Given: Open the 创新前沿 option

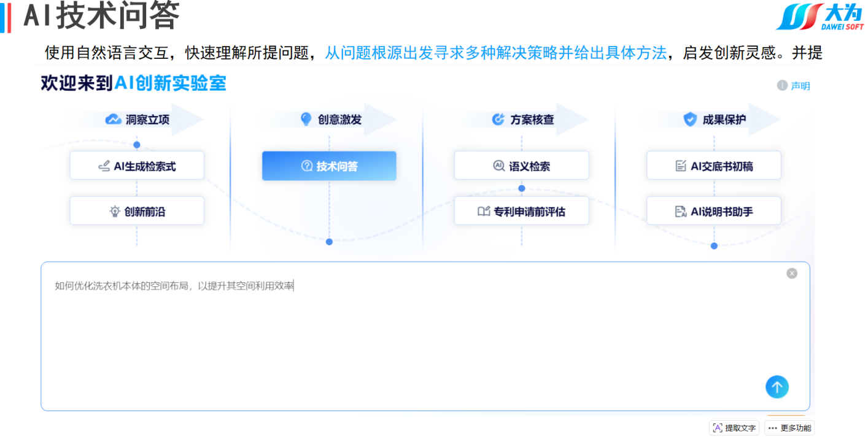Looking at the screenshot, I should coord(137,212).
